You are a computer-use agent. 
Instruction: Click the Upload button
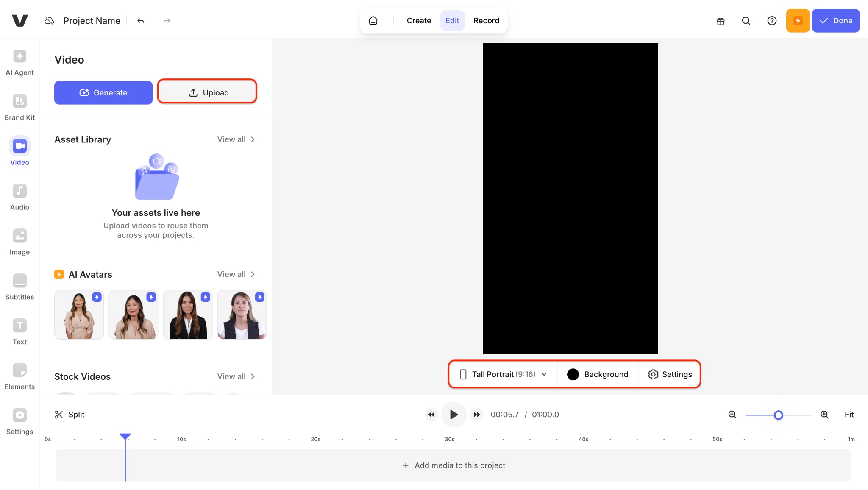pos(207,92)
